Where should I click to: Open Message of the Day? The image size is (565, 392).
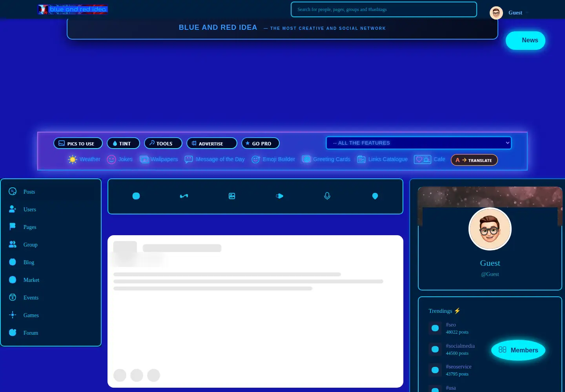[x=215, y=159]
